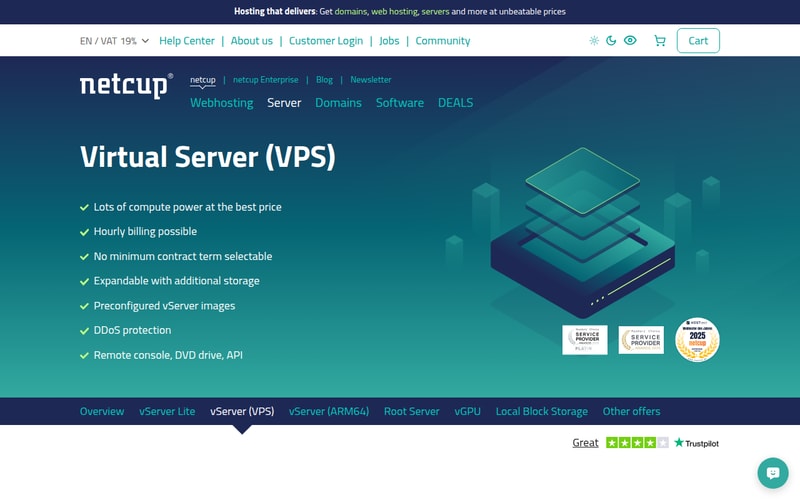Click the second Service Provider award badge
The width and height of the screenshot is (800, 500).
point(641,340)
